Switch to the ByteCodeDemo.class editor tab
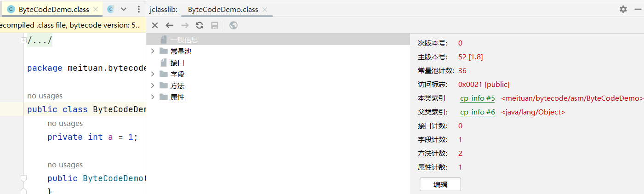 click(x=54, y=10)
